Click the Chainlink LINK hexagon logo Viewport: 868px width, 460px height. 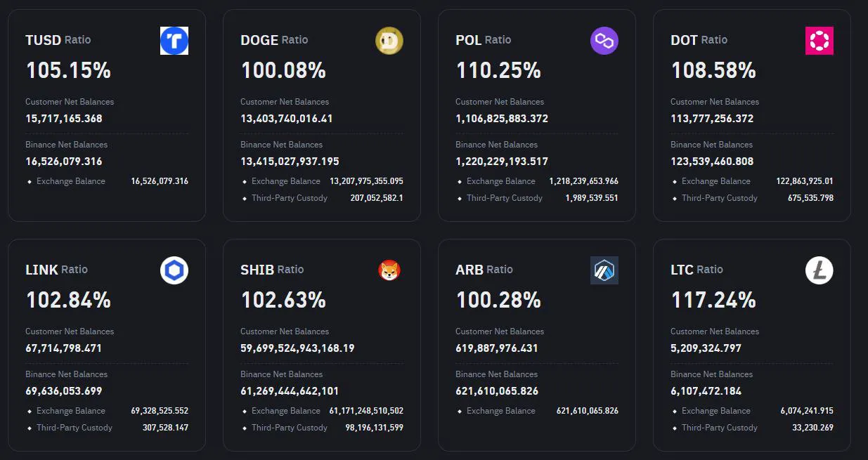click(174, 270)
